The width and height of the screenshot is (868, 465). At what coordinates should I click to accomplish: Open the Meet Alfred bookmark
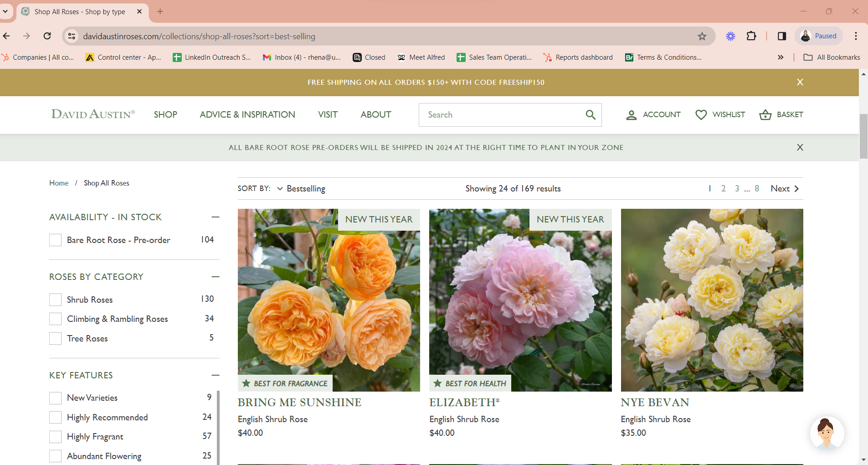421,57
